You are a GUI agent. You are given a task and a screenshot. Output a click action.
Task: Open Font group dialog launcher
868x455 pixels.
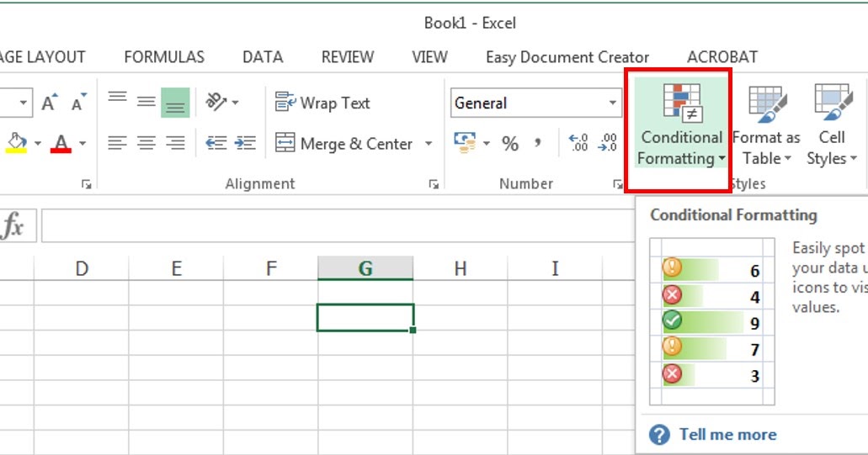[x=86, y=184]
